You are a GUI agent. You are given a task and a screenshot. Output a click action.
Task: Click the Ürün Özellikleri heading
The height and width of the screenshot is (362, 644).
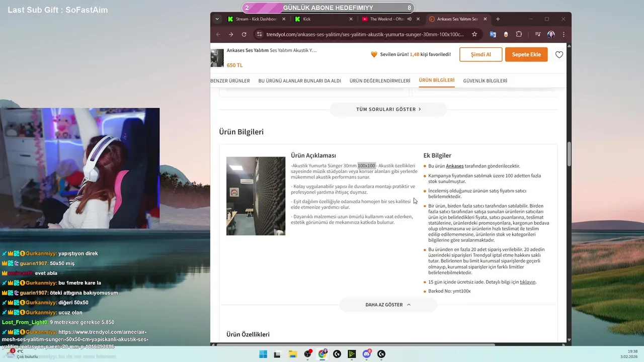[x=248, y=334]
